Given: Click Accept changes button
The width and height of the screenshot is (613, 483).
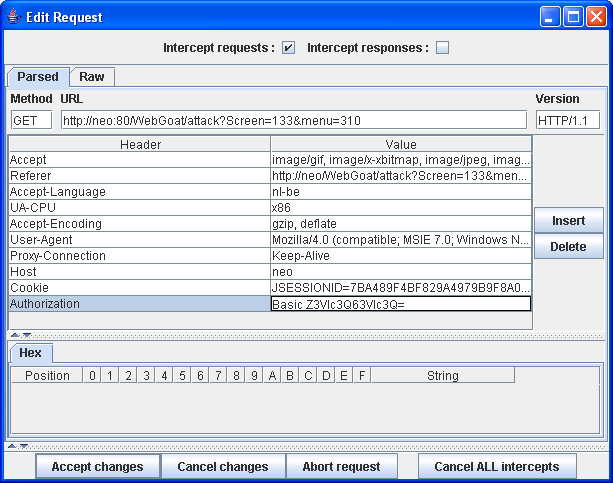Looking at the screenshot, I should (x=97, y=466).
